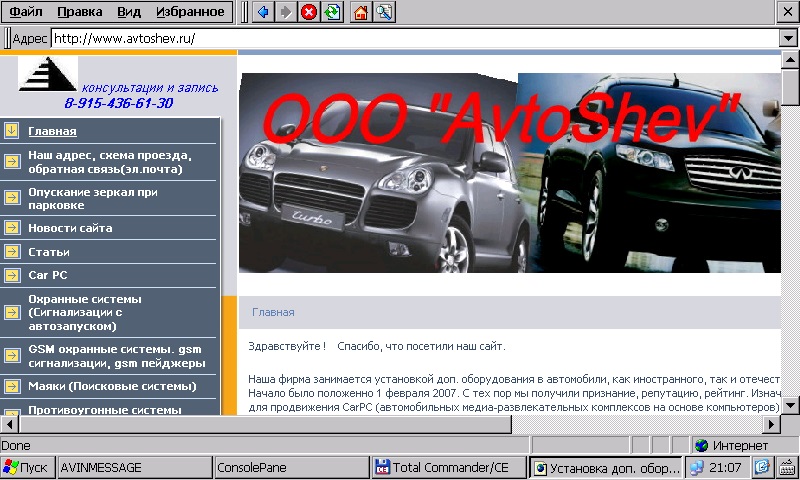Open the Car PC link
800x480 pixels.
[x=48, y=275]
